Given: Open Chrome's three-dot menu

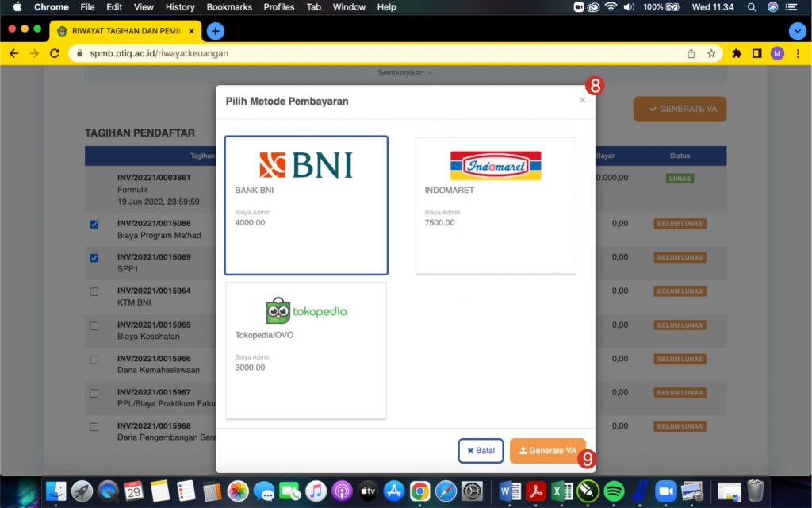Looking at the screenshot, I should (x=798, y=53).
